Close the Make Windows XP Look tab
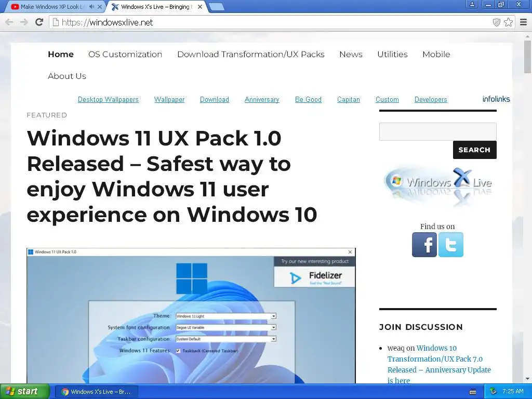This screenshot has width=532, height=399. 100,6
